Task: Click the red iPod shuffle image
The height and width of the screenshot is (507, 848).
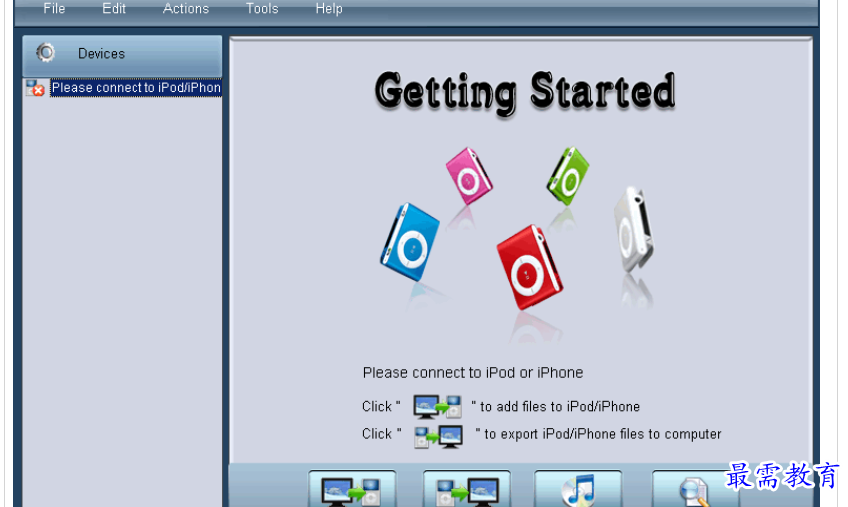Action: click(529, 267)
